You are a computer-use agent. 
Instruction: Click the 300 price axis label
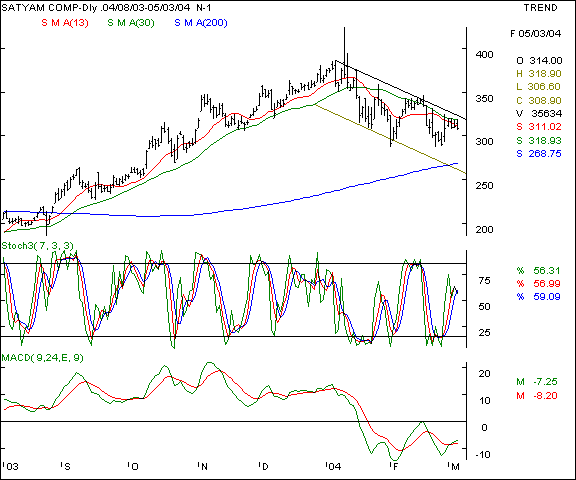[x=485, y=142]
